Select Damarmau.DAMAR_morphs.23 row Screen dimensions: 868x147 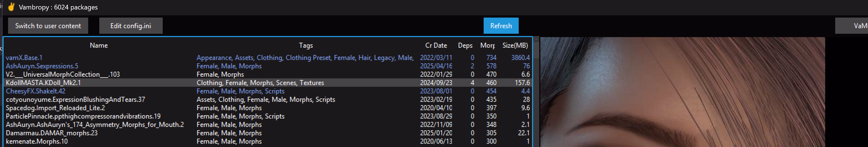pos(268,133)
